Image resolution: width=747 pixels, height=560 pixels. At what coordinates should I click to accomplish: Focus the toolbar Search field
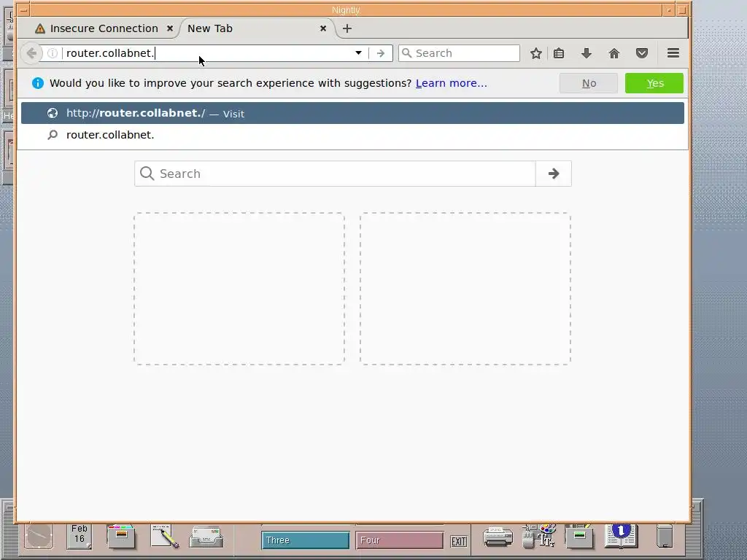pyautogui.click(x=460, y=52)
